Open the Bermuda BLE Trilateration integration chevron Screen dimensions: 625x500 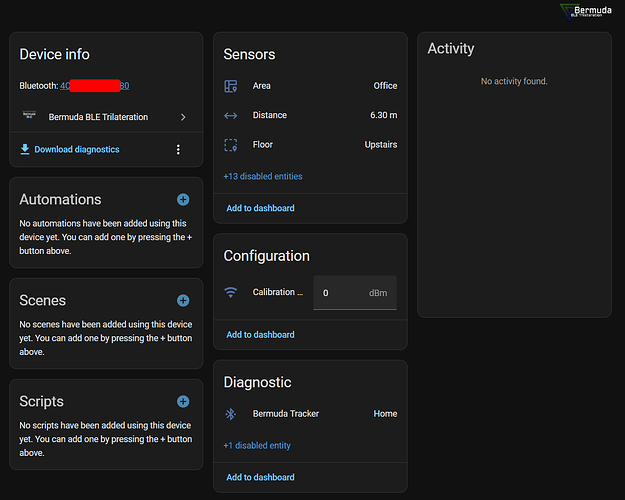(183, 117)
